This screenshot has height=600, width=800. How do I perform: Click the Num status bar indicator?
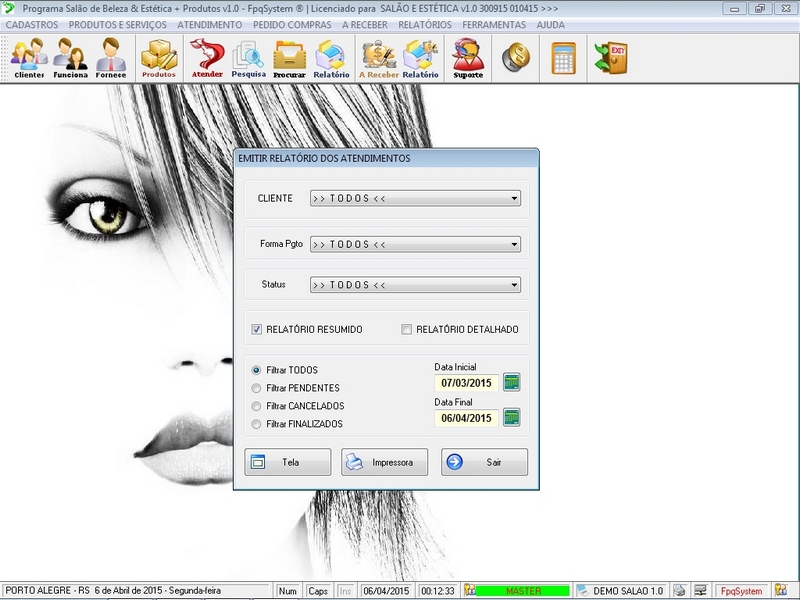pos(288,591)
